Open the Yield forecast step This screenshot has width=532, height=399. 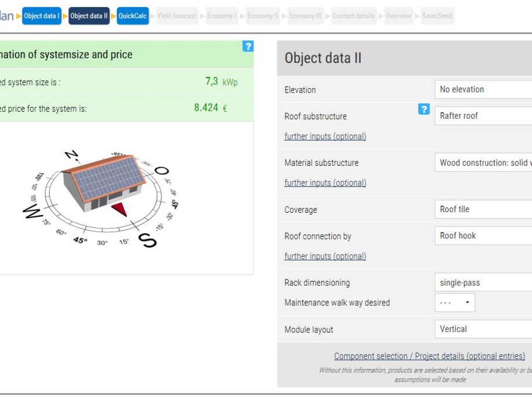[x=177, y=16]
